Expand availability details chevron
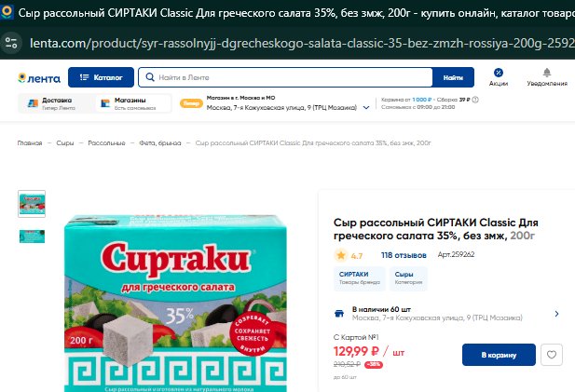The height and width of the screenshot is (392, 575). tap(556, 314)
